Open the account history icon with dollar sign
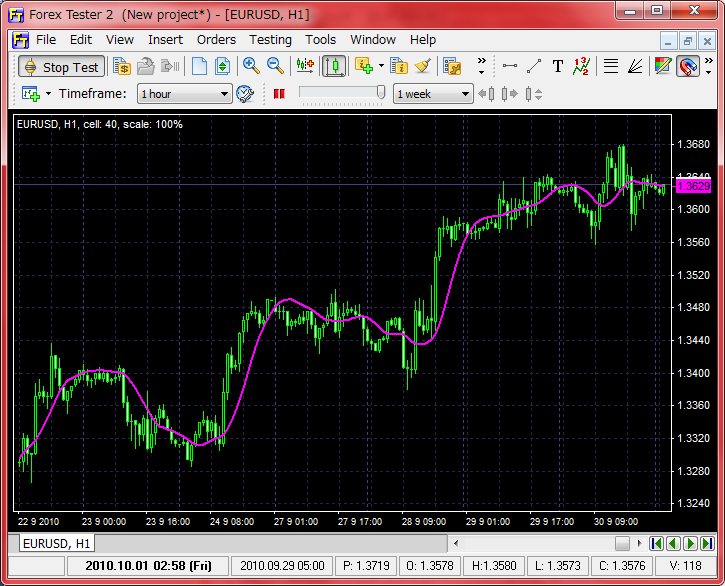 point(122,67)
